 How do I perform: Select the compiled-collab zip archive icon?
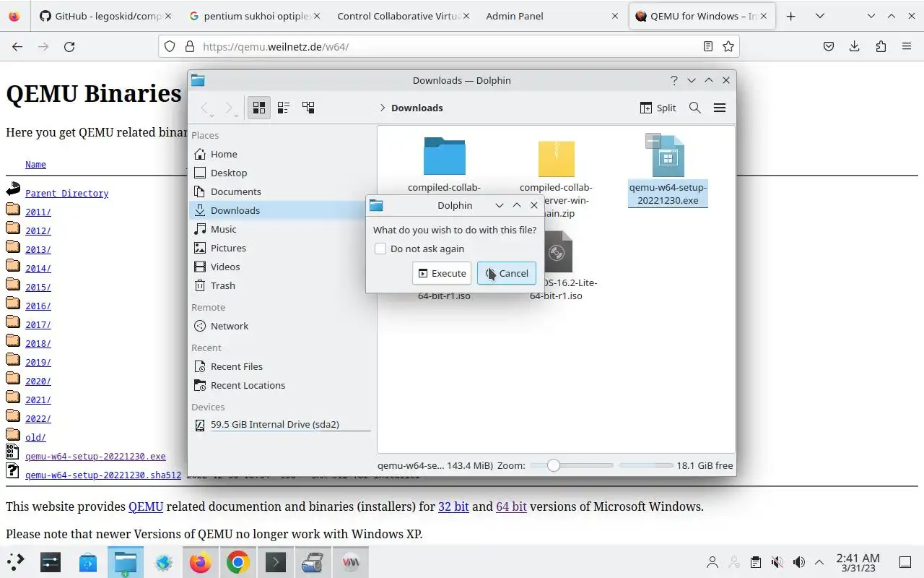tap(556, 158)
